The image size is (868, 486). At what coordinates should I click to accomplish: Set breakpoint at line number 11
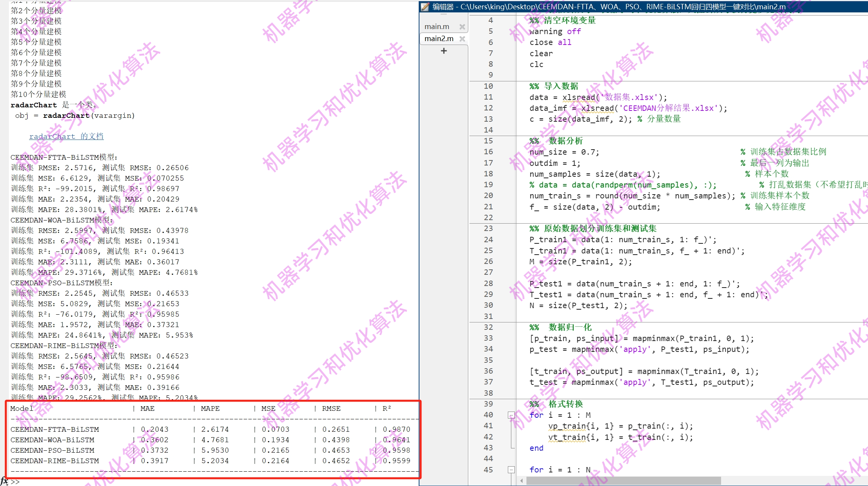(x=488, y=97)
